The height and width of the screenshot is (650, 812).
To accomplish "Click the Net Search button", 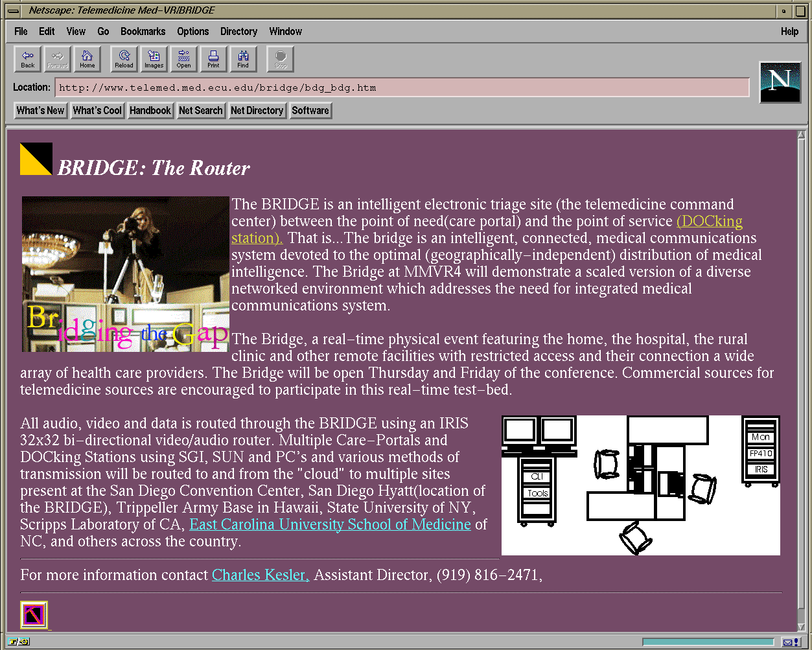I will (201, 110).
